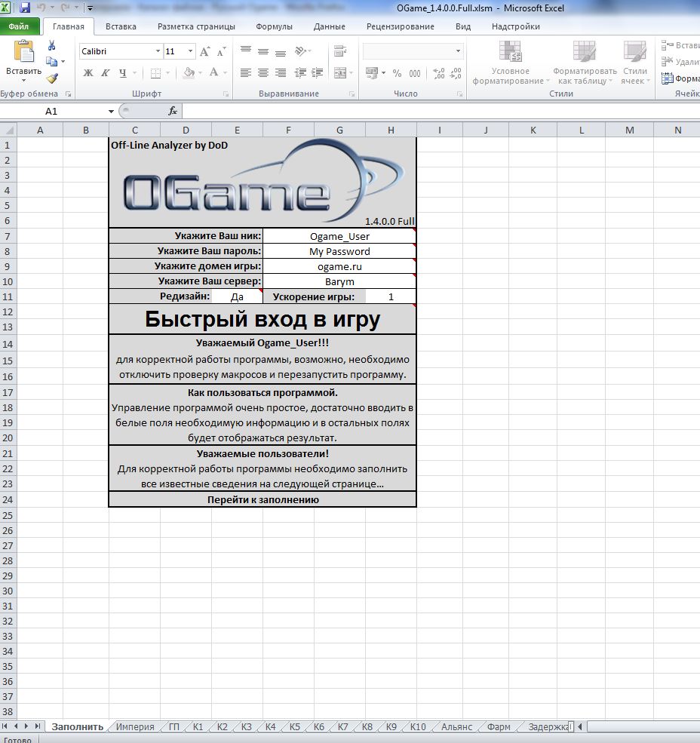Screen dimensions: 700x743
Task: Open the Альянс sheet tab
Action: click(x=457, y=726)
